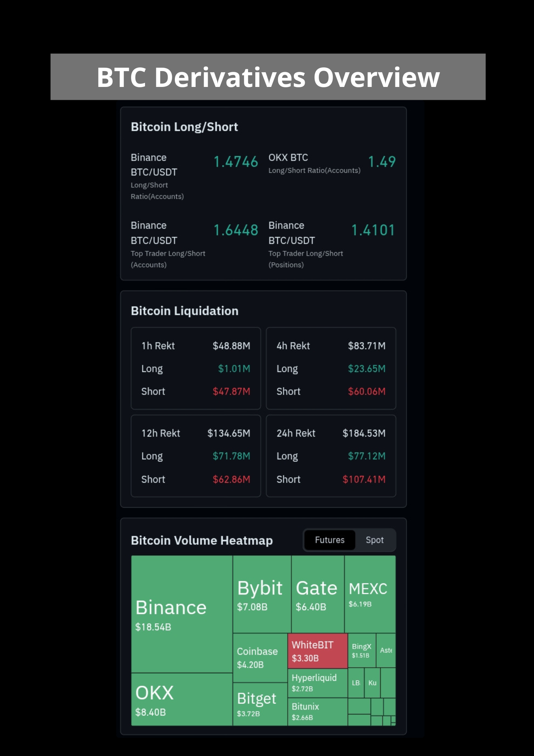Click Top Trader Accounts value 1.6448

(x=236, y=230)
